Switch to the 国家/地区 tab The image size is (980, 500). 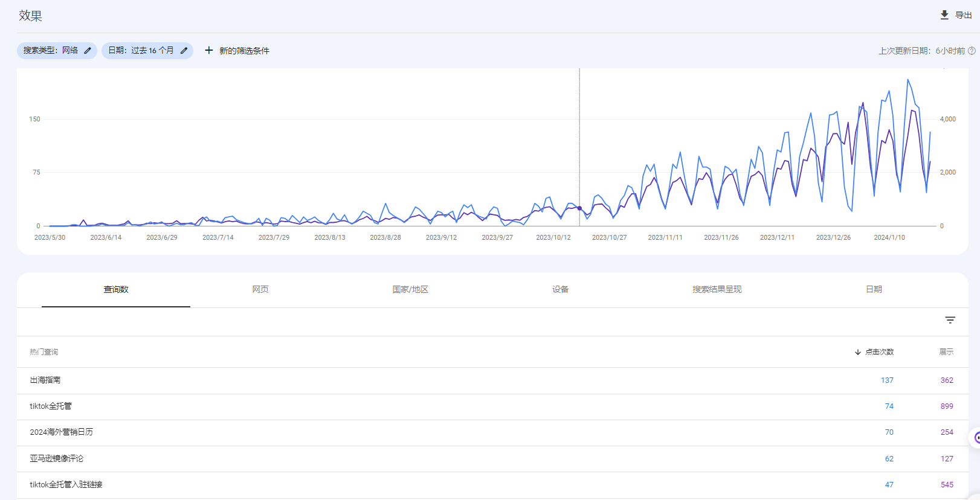pyautogui.click(x=410, y=290)
